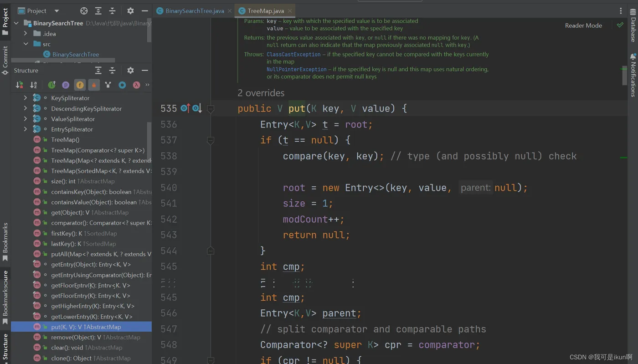Toggle the fork-shaped filter icon in Structure
The image size is (638, 364).
(x=108, y=85)
